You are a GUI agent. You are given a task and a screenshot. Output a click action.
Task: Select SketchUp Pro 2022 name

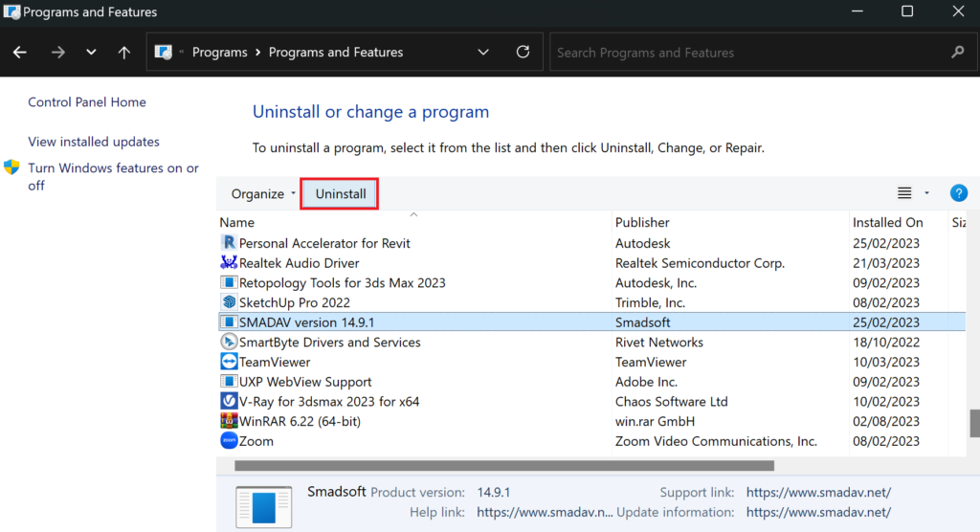(x=295, y=302)
